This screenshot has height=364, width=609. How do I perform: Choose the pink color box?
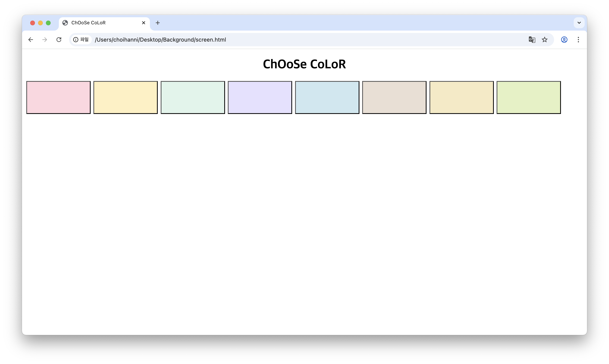point(58,97)
